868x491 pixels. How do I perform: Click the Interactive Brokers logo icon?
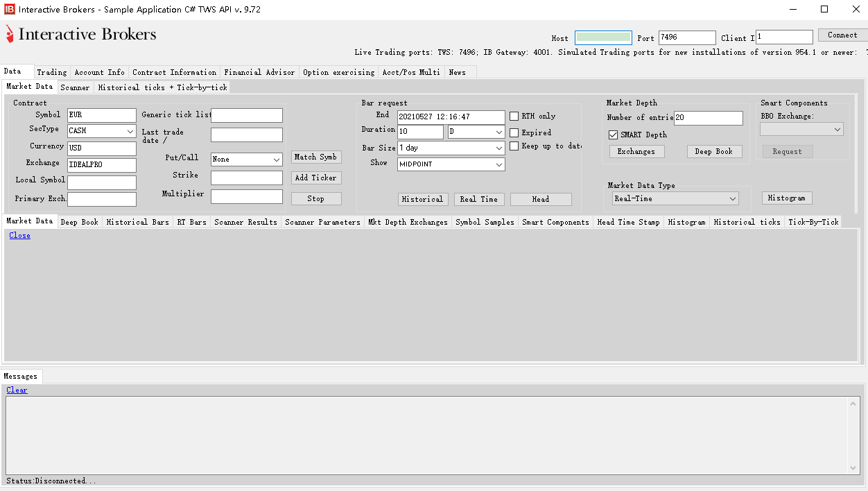[9, 34]
